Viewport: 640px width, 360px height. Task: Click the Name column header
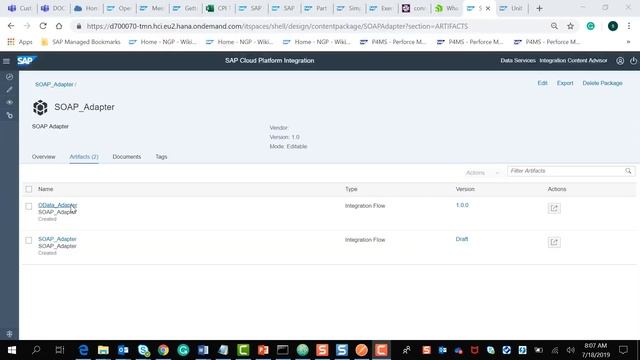tap(46, 189)
